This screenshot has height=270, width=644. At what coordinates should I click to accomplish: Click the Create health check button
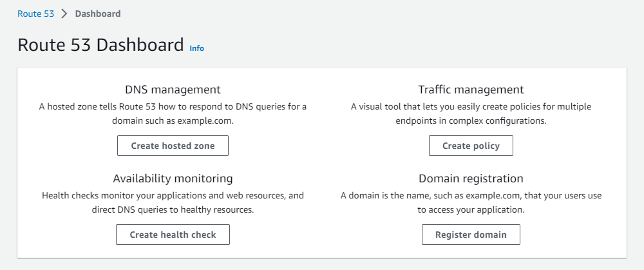pyautogui.click(x=173, y=235)
